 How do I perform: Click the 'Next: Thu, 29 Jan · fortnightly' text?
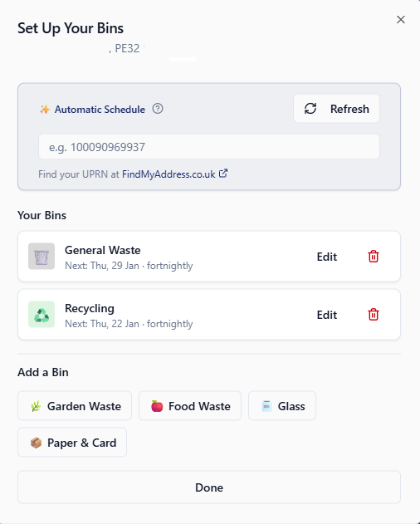click(x=129, y=266)
